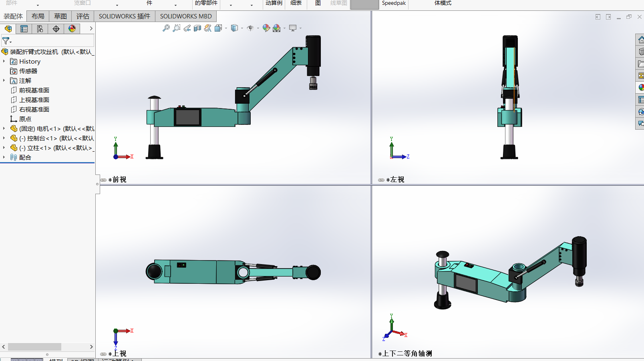This screenshot has height=361, width=644.
Task: Click the View Settings monitor icon
Action: (293, 28)
